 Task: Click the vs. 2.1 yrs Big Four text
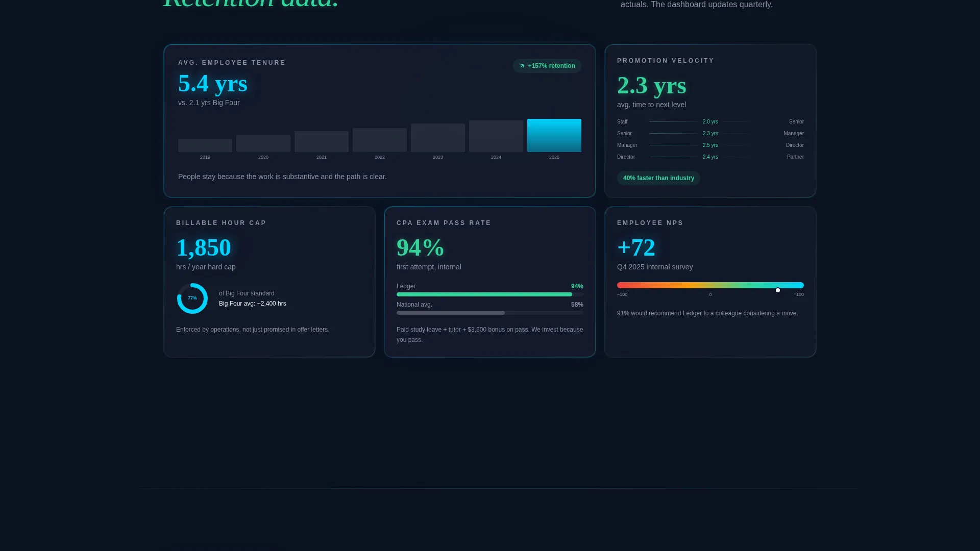click(x=209, y=103)
